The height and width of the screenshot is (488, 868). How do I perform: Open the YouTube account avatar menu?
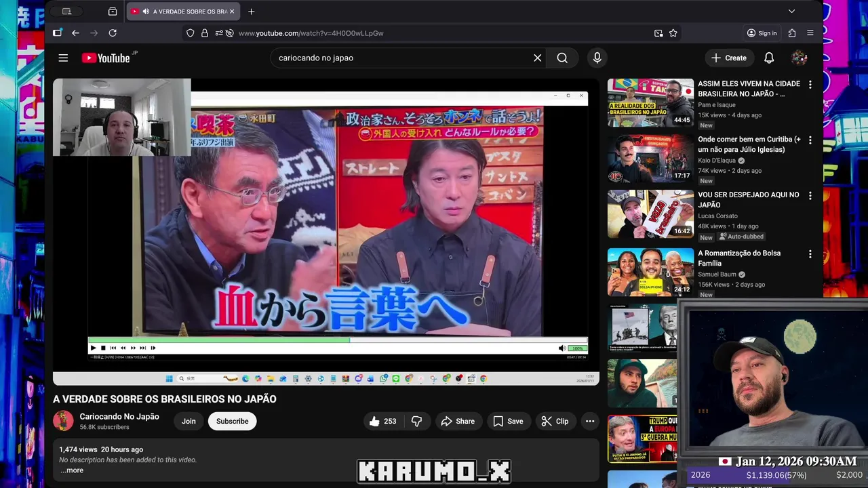pyautogui.click(x=800, y=58)
